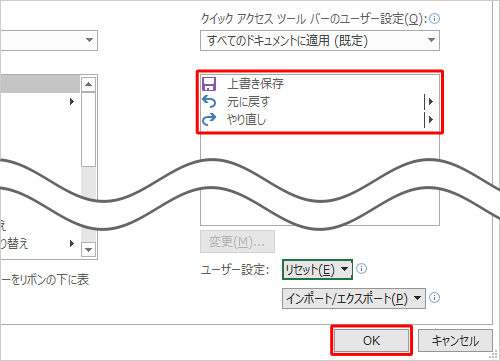Expand arrow on second row of left list
This screenshot has height=361, width=500.
point(72,101)
